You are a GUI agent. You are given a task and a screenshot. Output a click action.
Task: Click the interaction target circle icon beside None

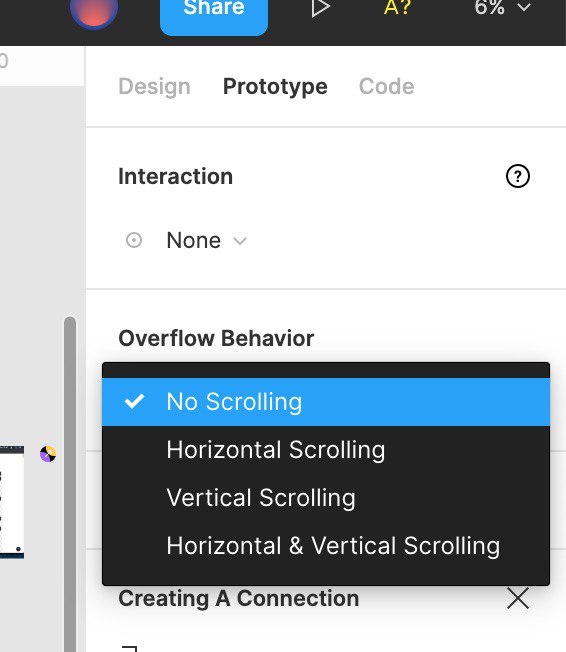[x=134, y=240]
